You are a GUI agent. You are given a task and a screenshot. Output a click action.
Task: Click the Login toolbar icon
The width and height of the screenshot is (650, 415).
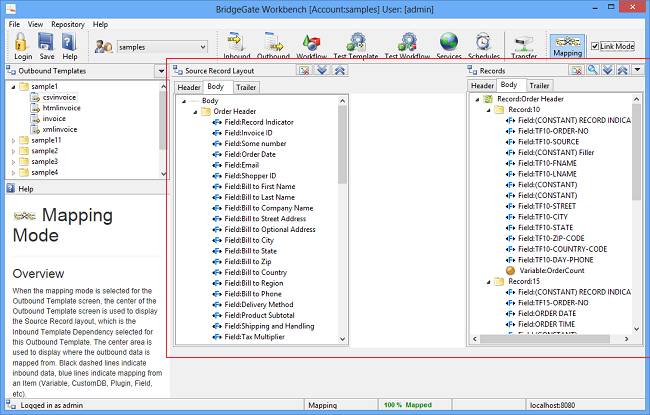22,46
